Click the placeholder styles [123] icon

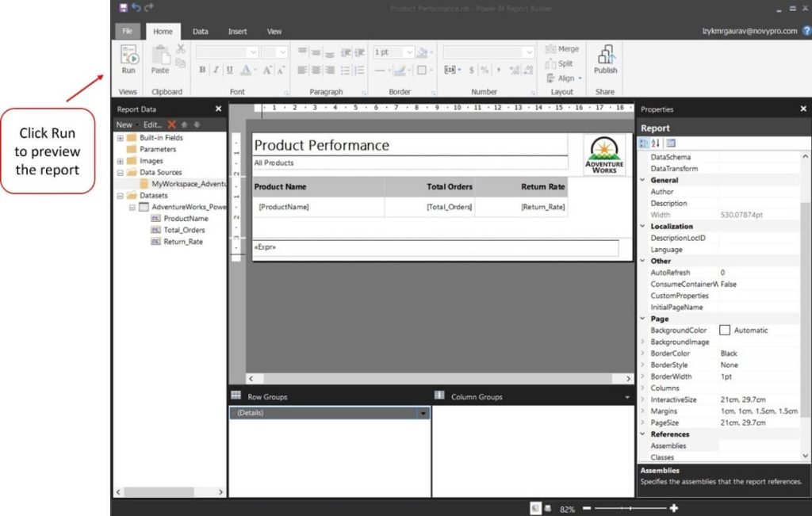450,70
